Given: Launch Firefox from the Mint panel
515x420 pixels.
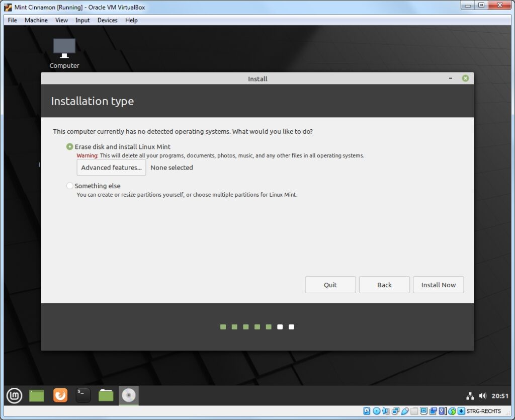Looking at the screenshot, I should click(60, 395).
